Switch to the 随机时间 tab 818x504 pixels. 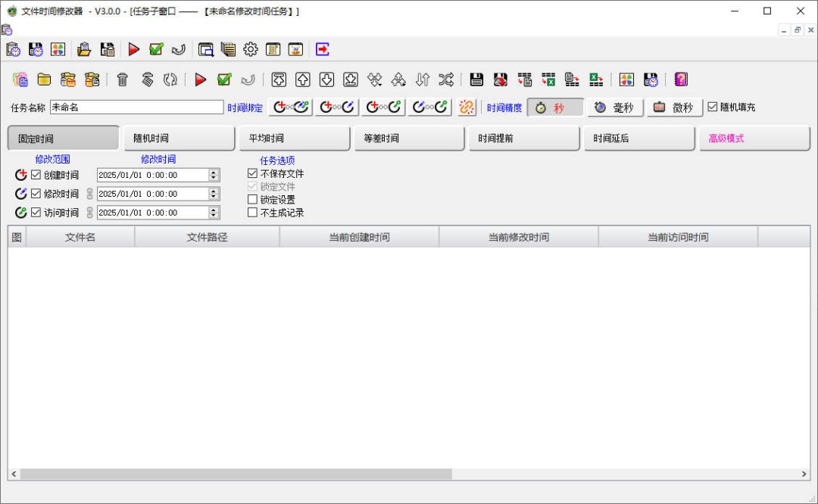click(179, 138)
